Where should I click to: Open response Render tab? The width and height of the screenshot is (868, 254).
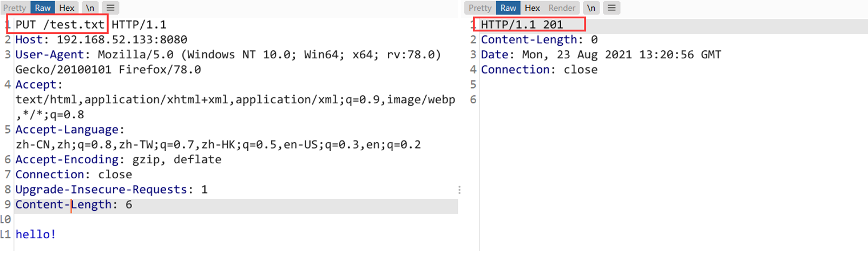562,8
